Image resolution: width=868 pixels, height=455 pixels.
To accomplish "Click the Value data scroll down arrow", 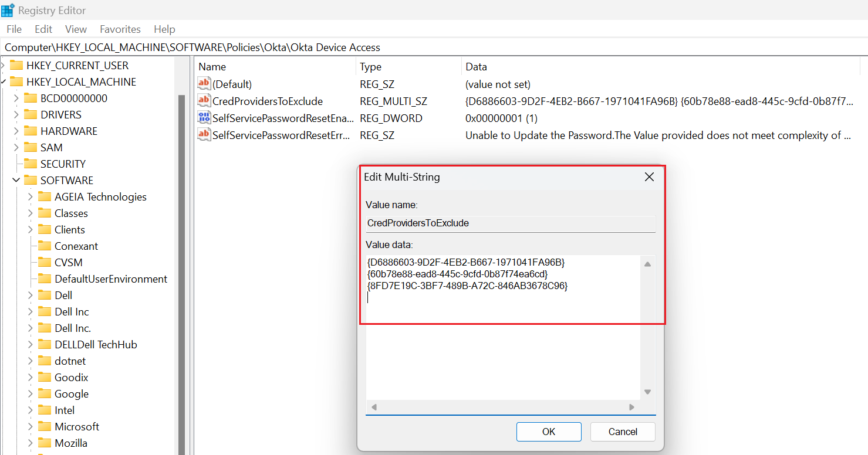I will pos(648,392).
